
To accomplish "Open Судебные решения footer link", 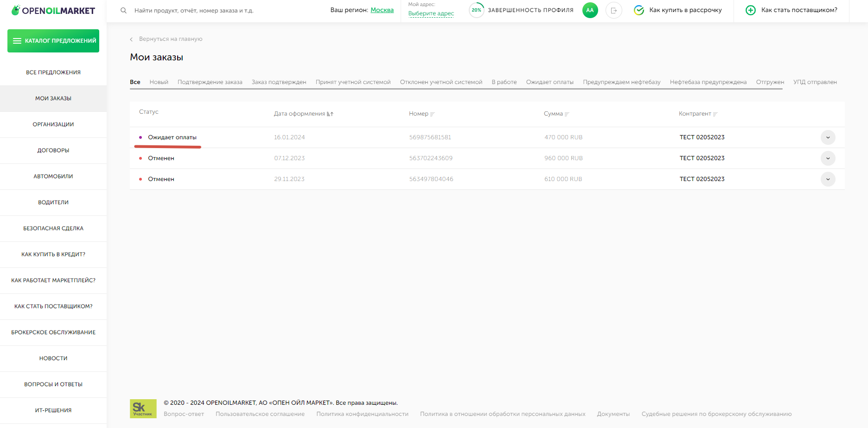I will (x=717, y=414).
